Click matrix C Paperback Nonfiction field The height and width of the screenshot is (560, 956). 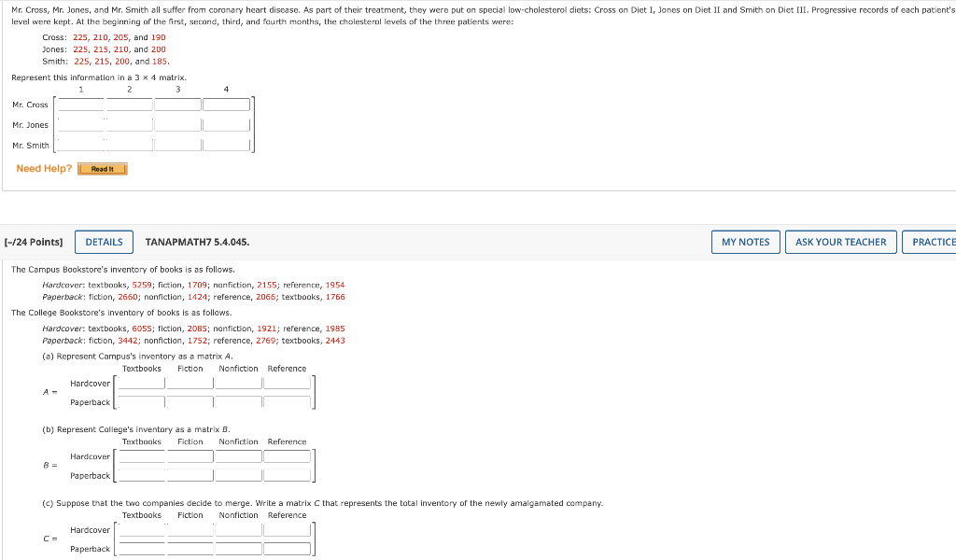click(238, 549)
